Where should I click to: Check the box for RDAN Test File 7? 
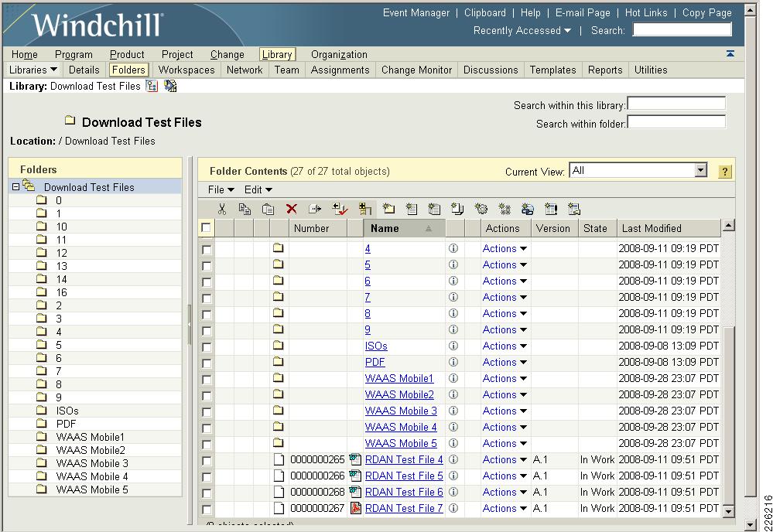[207, 510]
